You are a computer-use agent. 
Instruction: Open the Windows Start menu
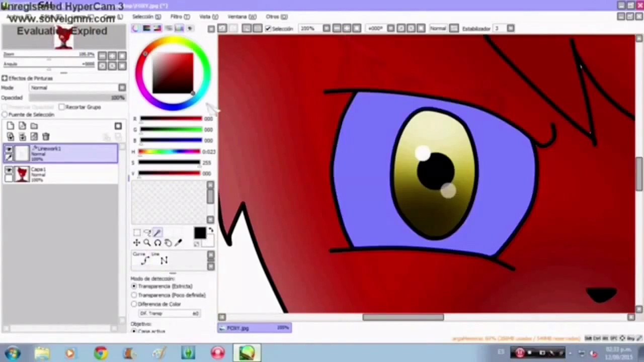click(x=12, y=353)
